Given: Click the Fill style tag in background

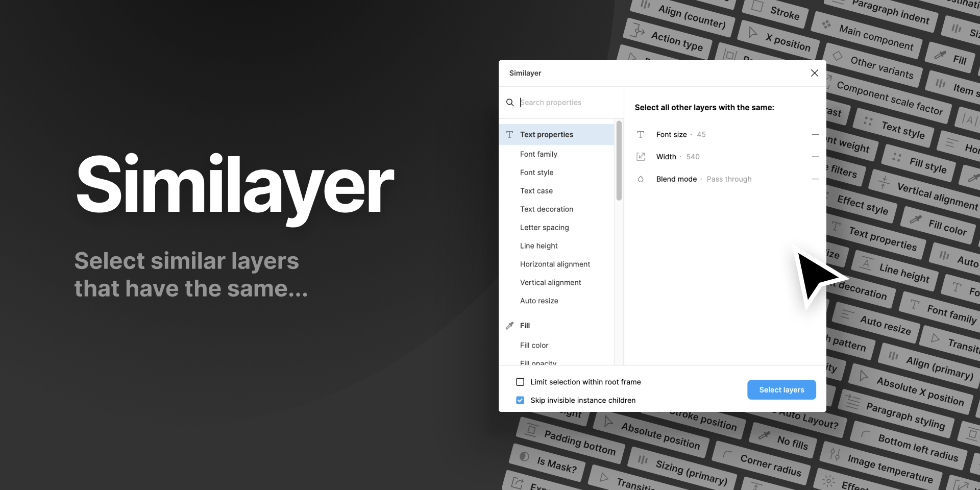Looking at the screenshot, I should (919, 163).
